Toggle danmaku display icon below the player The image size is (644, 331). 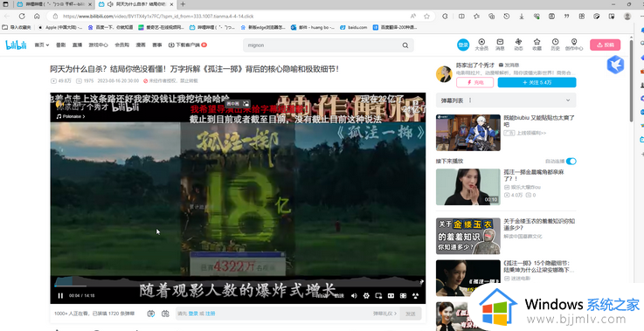point(151,314)
